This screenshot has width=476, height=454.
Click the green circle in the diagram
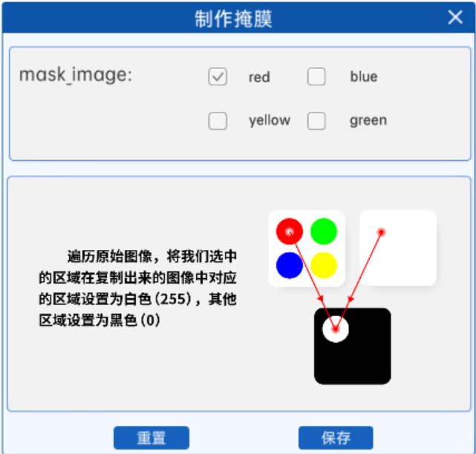coord(324,231)
